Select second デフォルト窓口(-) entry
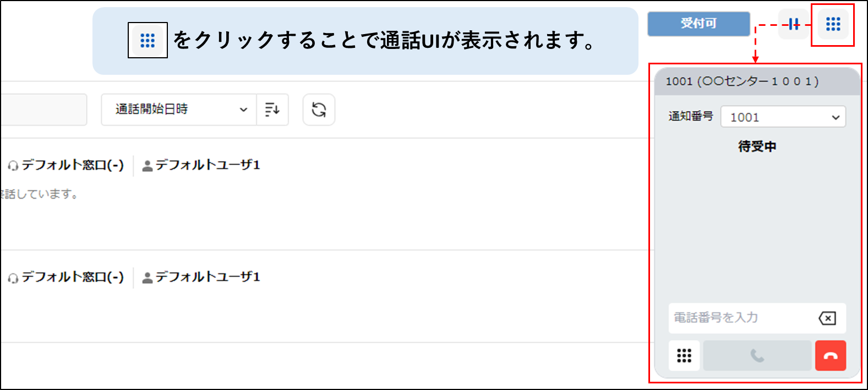This screenshot has height=390, width=868. click(x=66, y=277)
